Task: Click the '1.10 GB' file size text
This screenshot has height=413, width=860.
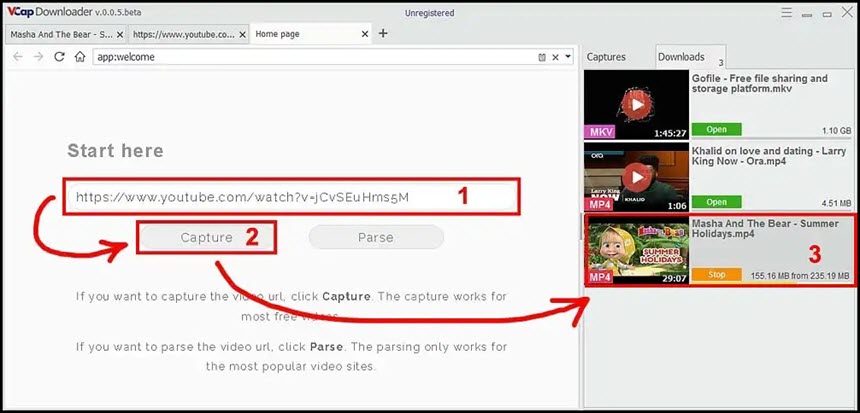Action: (836, 131)
